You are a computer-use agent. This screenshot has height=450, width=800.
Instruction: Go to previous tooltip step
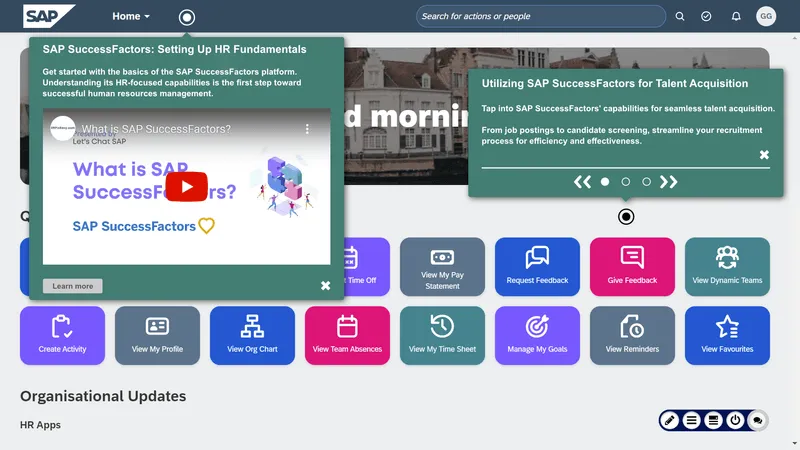(x=582, y=182)
